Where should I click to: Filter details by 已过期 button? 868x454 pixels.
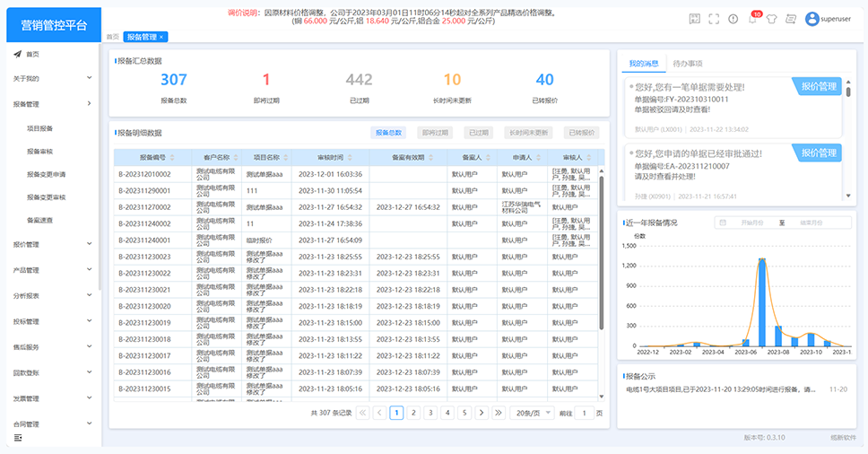(478, 133)
